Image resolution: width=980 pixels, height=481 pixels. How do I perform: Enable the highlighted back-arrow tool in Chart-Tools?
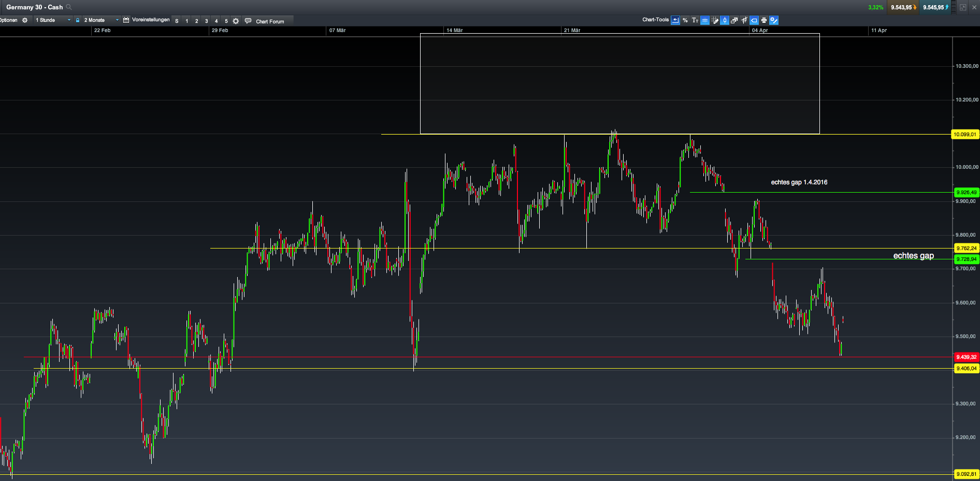coord(675,20)
